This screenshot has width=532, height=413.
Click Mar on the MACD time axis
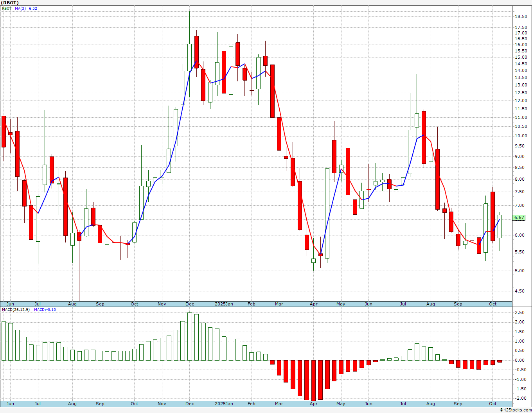tap(279, 404)
